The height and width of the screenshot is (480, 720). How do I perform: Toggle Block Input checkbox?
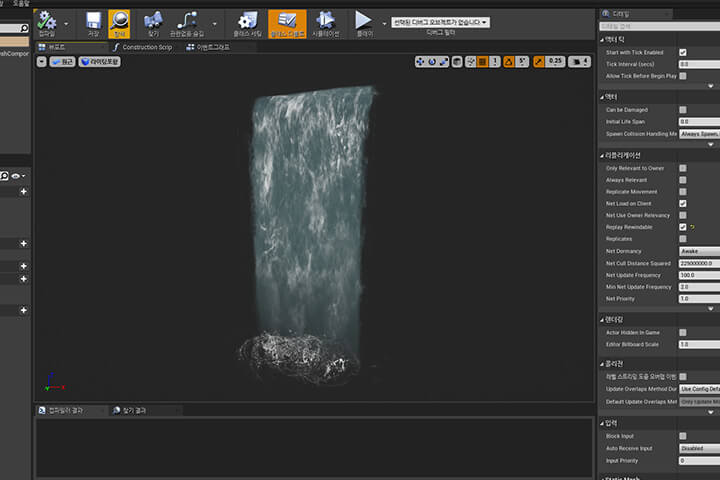(683, 436)
